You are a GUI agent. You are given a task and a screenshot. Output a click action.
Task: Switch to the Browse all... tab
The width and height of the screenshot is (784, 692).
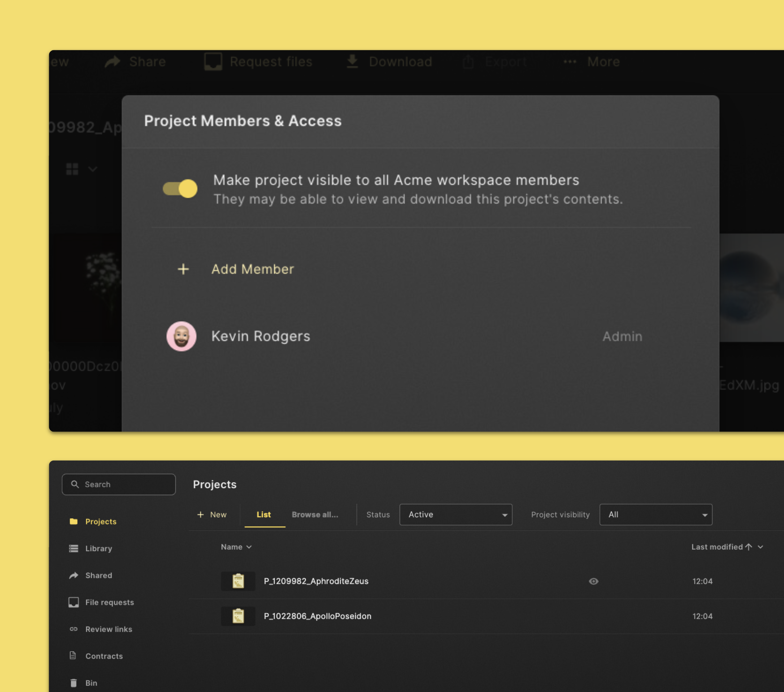(x=315, y=515)
